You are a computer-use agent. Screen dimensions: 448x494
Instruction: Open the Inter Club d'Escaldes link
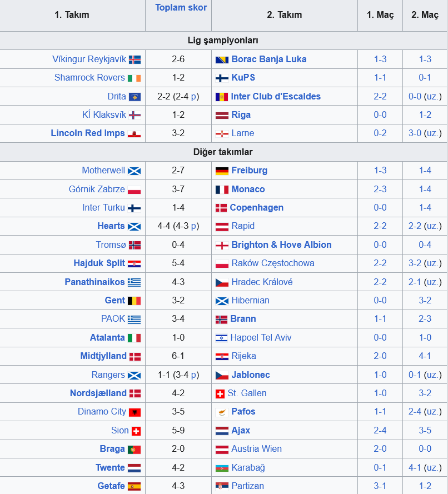coord(276,96)
